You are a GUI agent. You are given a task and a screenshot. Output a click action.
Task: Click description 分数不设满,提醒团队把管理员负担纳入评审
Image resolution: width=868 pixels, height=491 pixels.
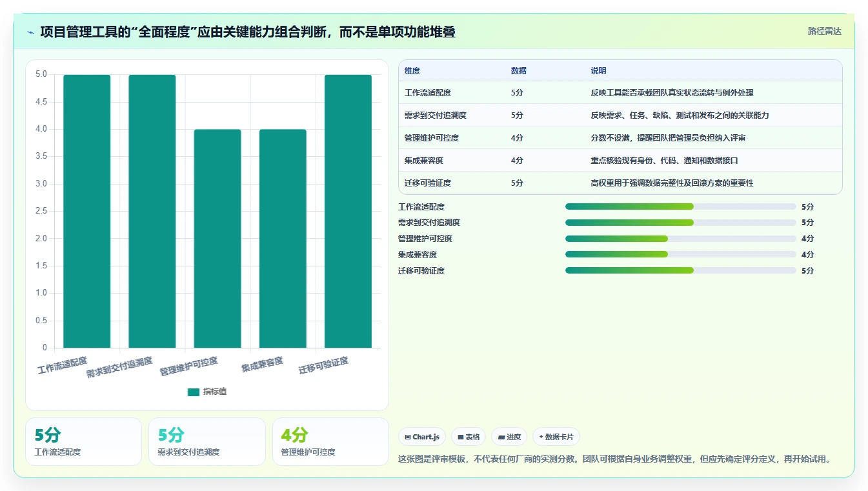pyautogui.click(x=668, y=138)
